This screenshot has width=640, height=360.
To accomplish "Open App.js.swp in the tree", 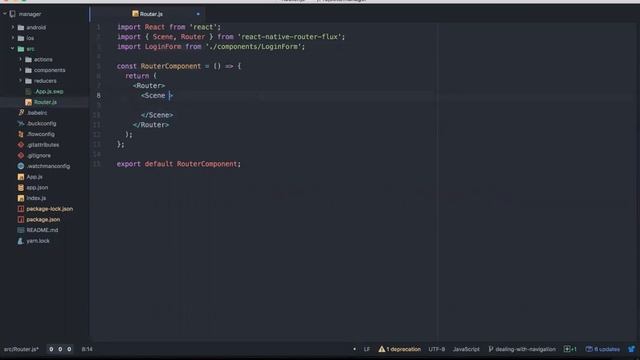I will [49, 91].
